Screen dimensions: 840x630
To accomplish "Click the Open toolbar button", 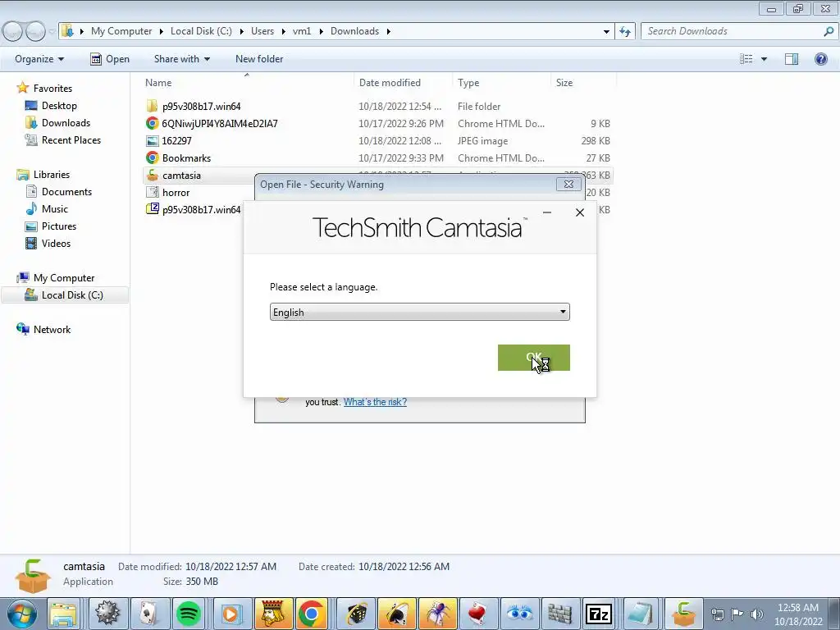I will 110,59.
